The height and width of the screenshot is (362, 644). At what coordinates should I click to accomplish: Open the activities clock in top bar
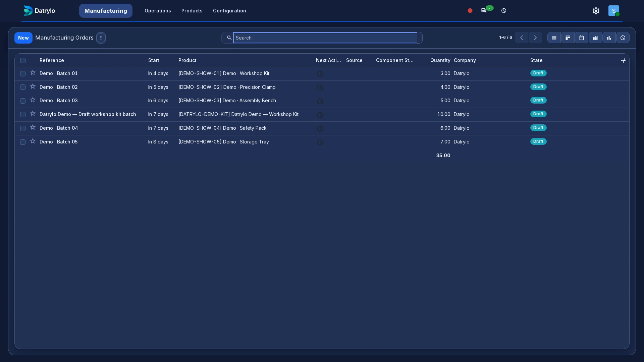pyautogui.click(x=504, y=11)
